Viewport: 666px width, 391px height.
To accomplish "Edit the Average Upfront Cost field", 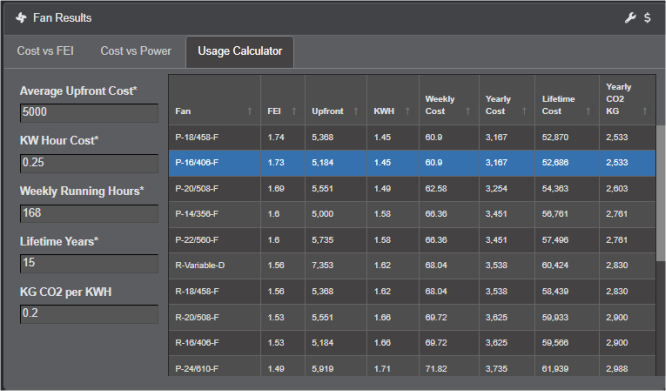I will point(89,113).
